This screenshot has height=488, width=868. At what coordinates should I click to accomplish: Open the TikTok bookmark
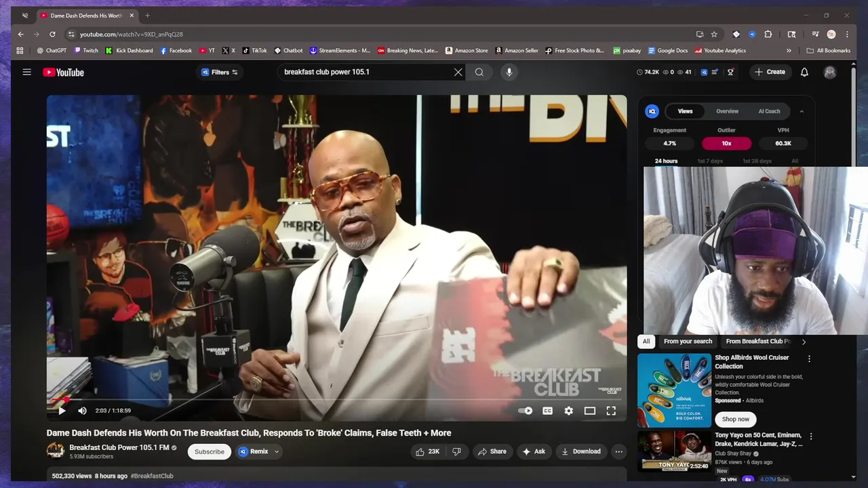[x=255, y=50]
